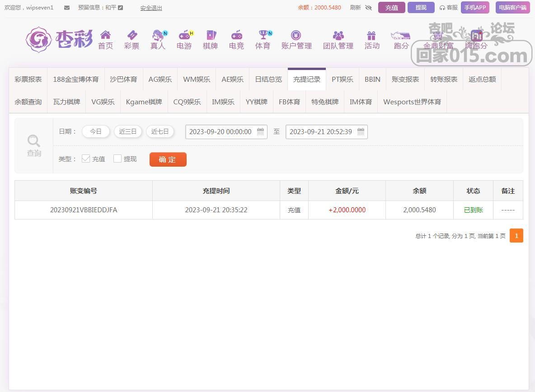This screenshot has width=535, height=392.
Task: Select the 近三日 date filter
Action: pyautogui.click(x=128, y=131)
